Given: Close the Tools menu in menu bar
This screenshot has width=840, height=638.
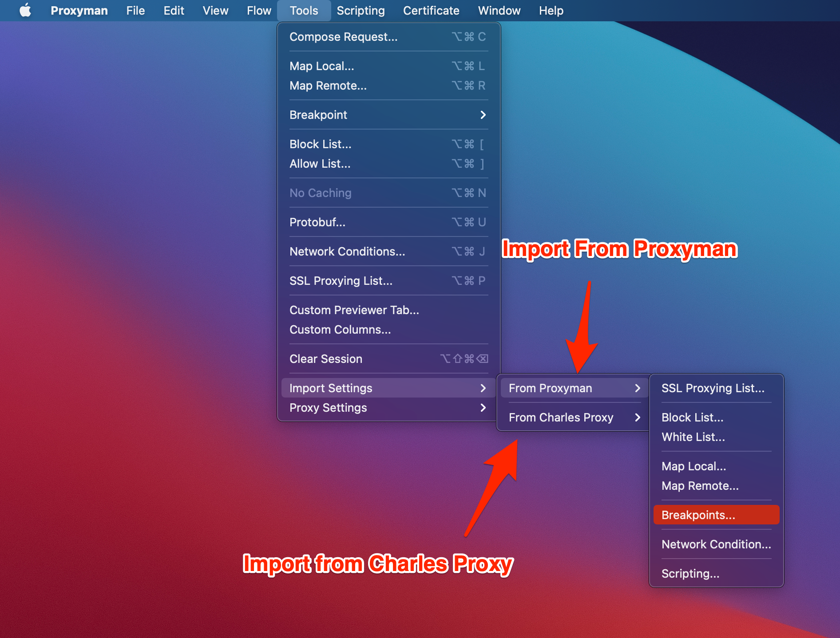Looking at the screenshot, I should click(304, 10).
